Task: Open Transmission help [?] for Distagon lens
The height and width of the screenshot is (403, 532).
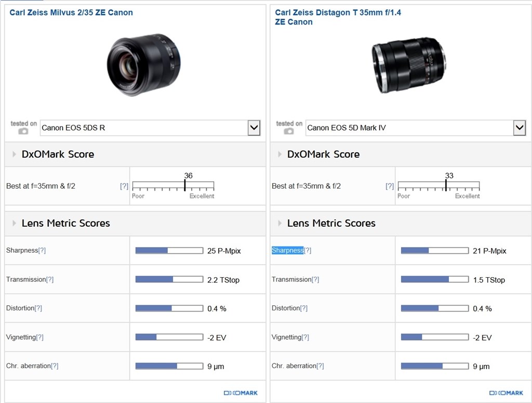Action: [315, 279]
